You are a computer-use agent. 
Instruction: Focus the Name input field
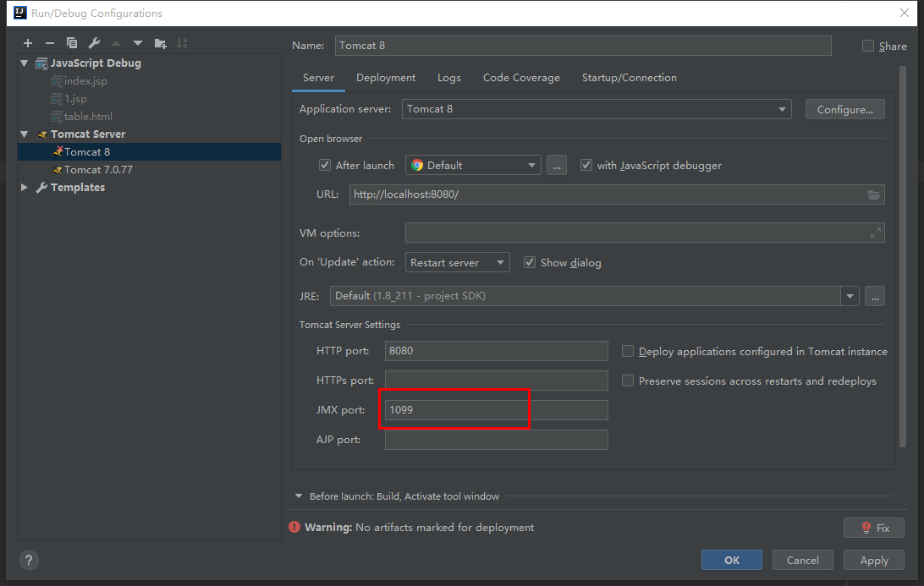(x=583, y=46)
